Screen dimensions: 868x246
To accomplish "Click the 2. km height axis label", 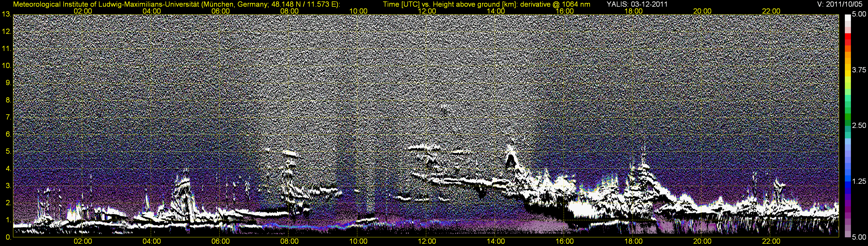I will point(8,203).
